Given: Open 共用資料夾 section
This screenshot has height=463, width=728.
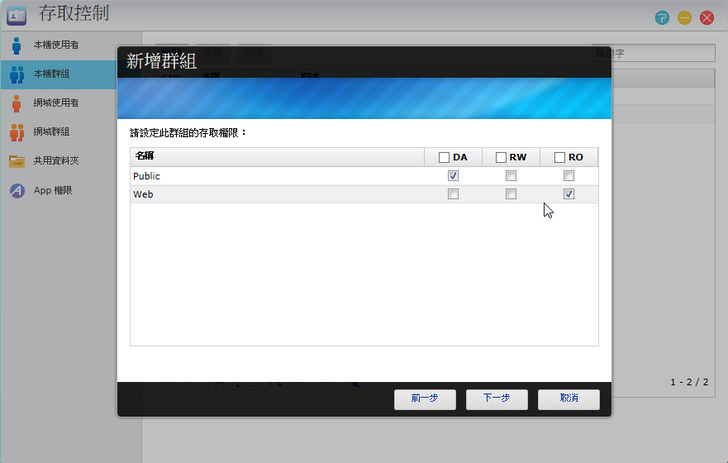Looking at the screenshot, I should tap(58, 161).
